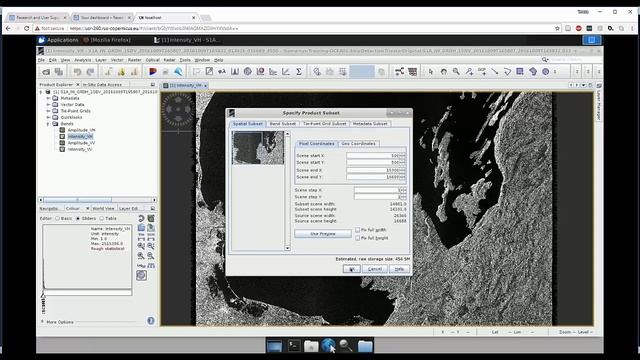Select the Zoom magnifier tool
The width and height of the screenshot is (640, 360).
(456, 72)
